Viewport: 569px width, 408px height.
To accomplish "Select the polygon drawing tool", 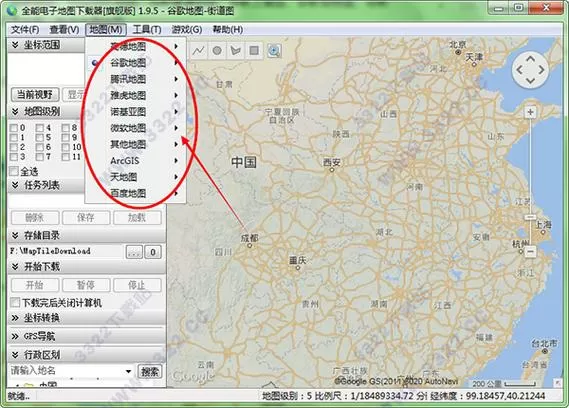I will coord(236,51).
